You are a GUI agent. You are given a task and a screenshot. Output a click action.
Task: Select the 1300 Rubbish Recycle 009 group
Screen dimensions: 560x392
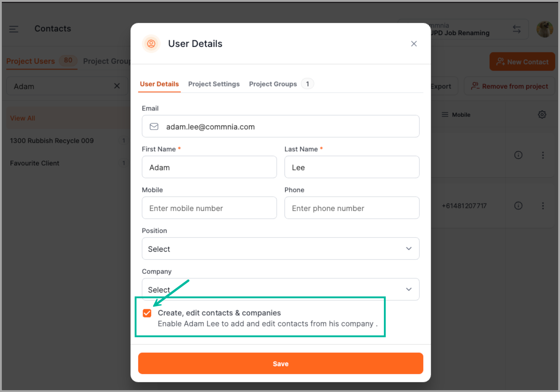pyautogui.click(x=52, y=141)
